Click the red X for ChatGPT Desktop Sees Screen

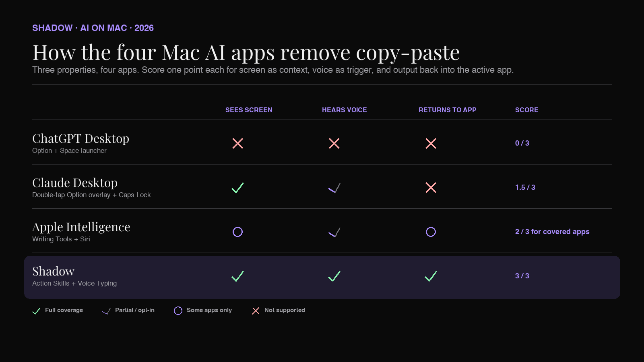237,144
